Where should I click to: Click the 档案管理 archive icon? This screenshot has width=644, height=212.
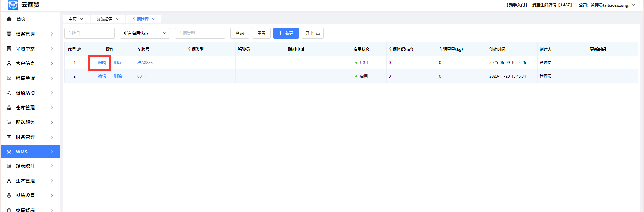[9, 34]
